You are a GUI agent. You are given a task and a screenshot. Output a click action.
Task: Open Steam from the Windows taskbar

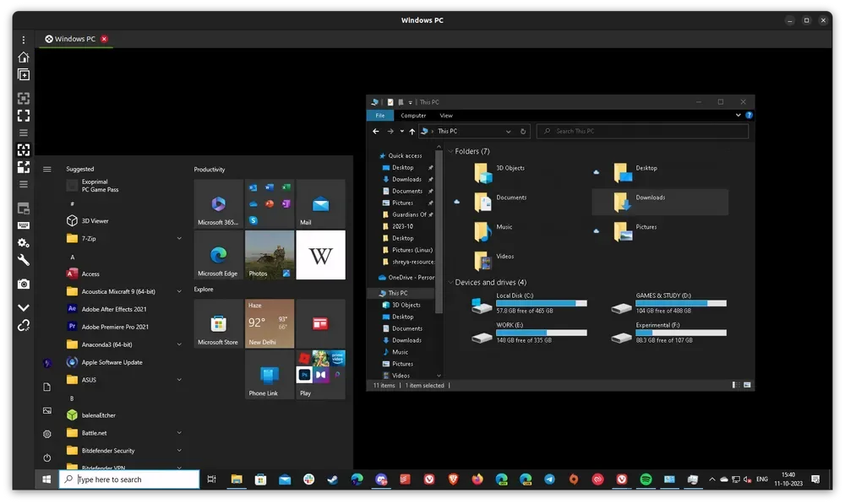point(332,480)
